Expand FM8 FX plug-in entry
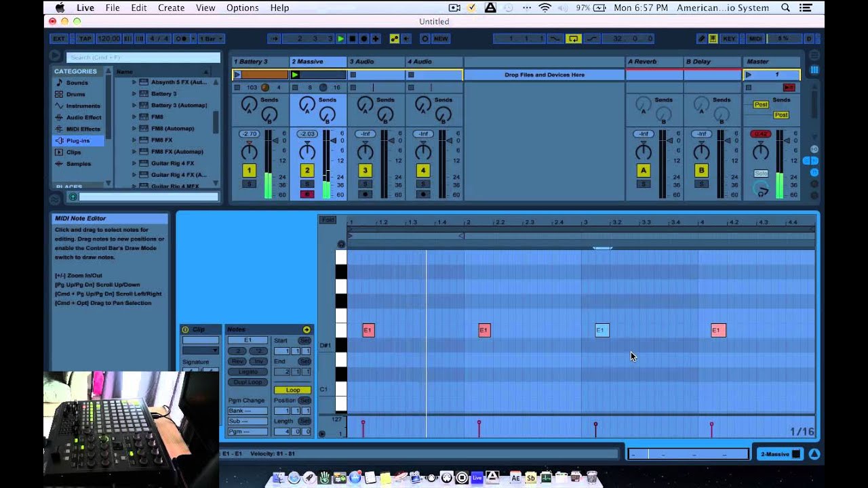Image resolution: width=868 pixels, height=488 pixels. tap(134, 140)
